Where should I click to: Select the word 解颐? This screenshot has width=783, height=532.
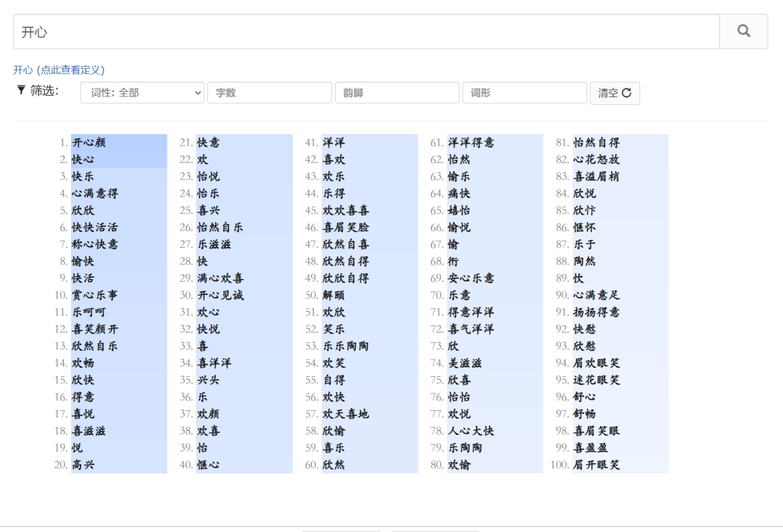[333, 296]
